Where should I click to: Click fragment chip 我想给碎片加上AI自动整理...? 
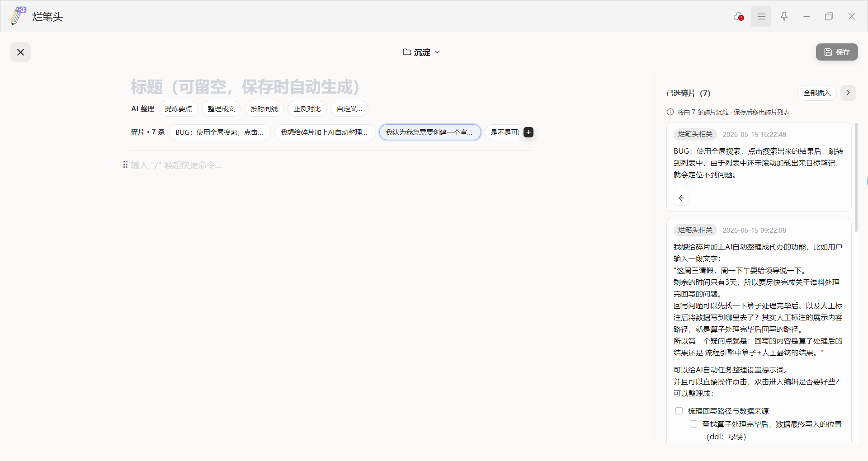(x=325, y=132)
